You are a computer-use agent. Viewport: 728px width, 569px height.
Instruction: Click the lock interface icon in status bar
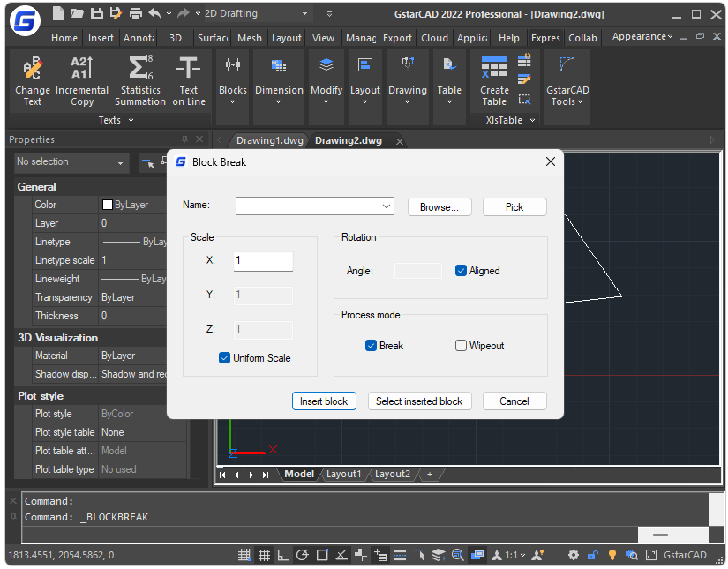click(x=593, y=555)
